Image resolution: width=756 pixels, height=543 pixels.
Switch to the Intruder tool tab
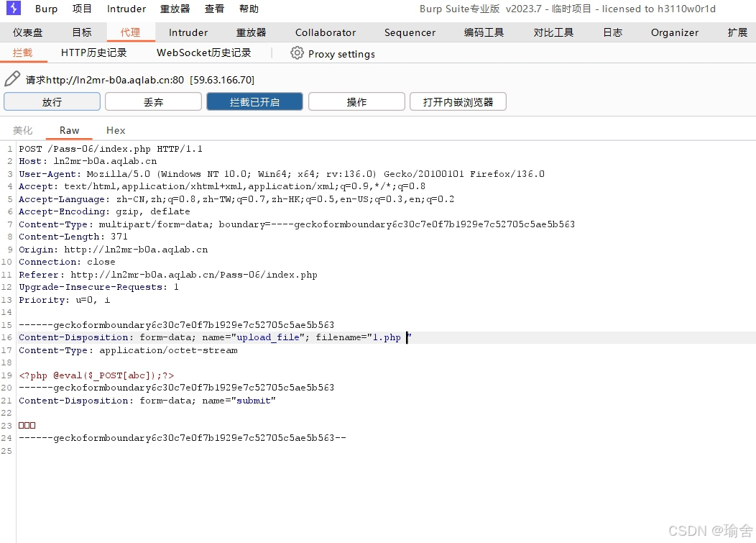click(188, 32)
